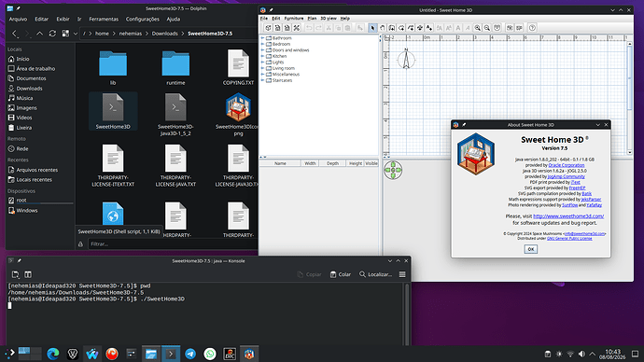Open the Arquivo menu in Dolphin
The height and width of the screenshot is (362, 644).
18,19
